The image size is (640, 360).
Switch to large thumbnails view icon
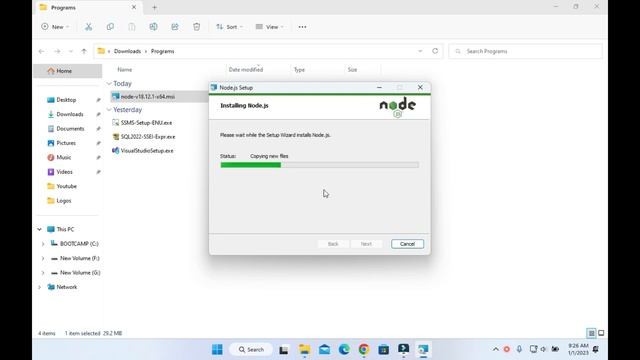pos(601,333)
